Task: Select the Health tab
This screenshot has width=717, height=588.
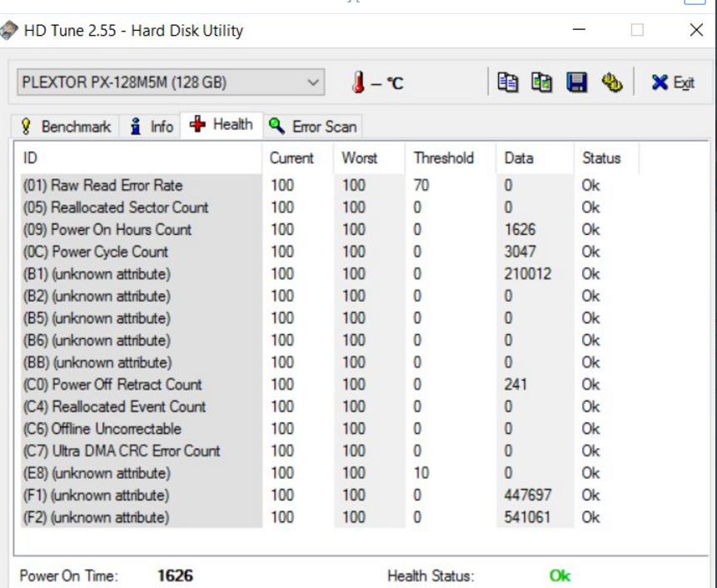Action: (x=222, y=124)
